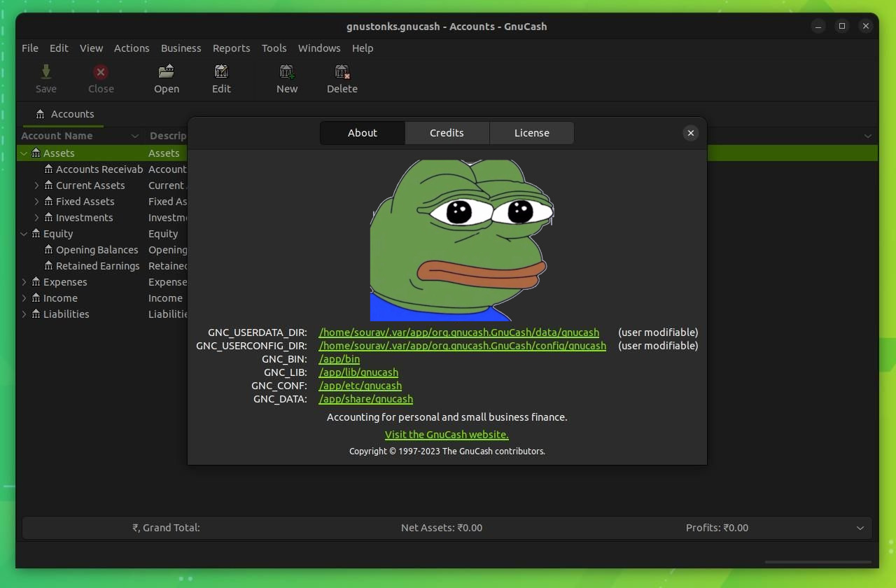Open the Reports menu
Viewport: 896px width, 588px height.
point(231,48)
